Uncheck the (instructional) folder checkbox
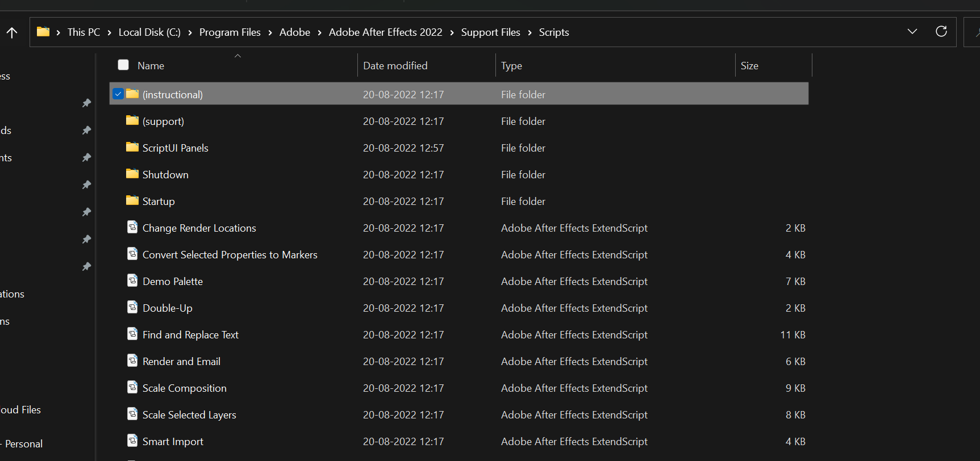Screen dimensions: 980x461 pos(118,94)
